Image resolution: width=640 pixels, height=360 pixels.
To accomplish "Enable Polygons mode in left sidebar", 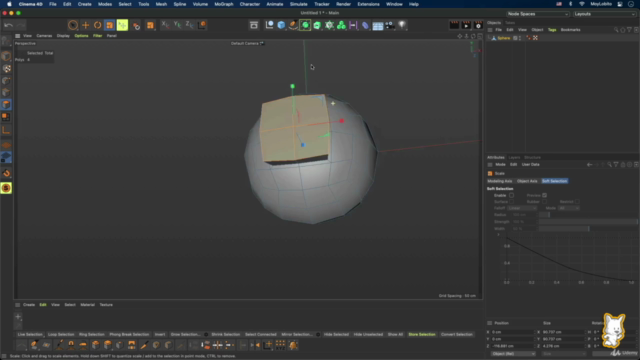I will click(6, 104).
